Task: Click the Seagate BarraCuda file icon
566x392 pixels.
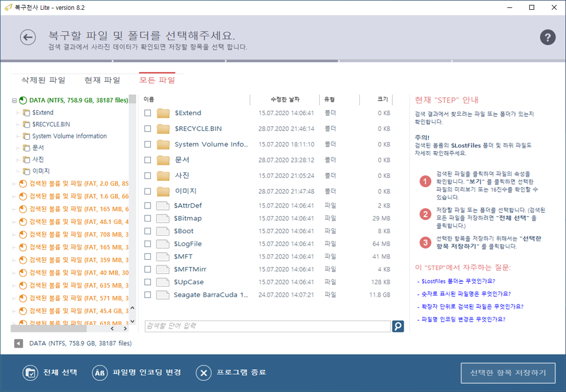Action: 163,295
